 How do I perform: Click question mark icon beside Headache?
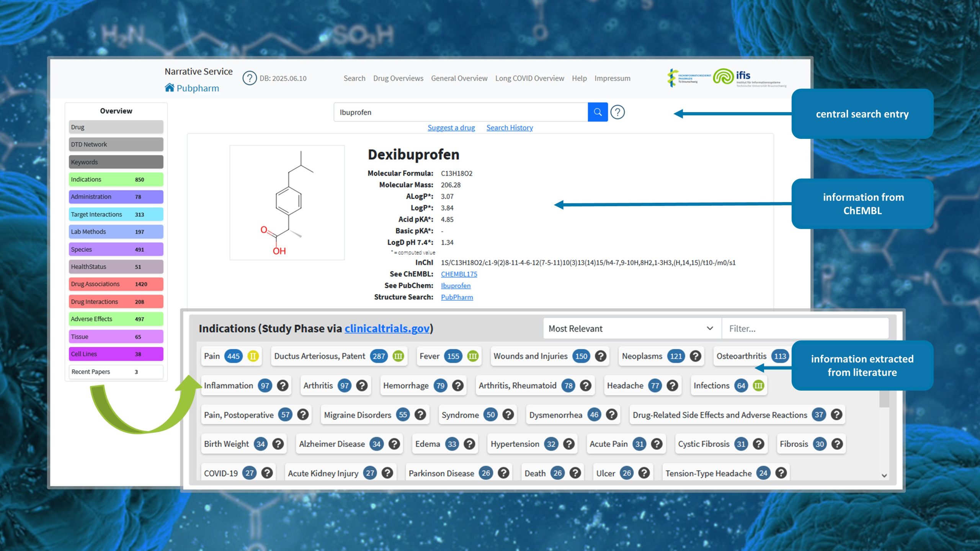click(672, 385)
